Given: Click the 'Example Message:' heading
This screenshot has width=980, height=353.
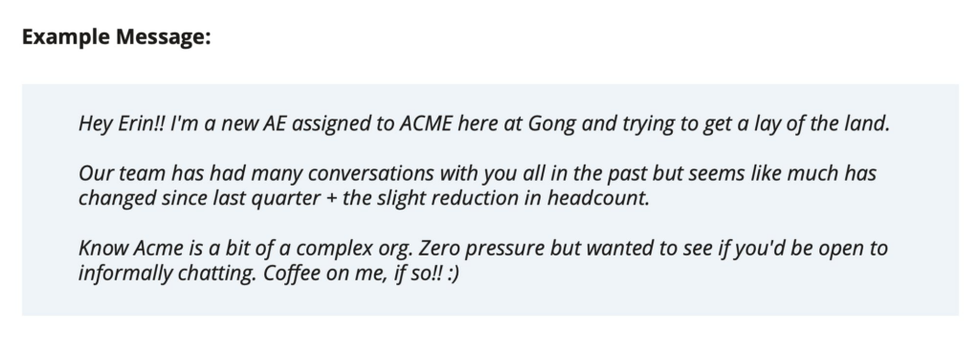Looking at the screenshot, I should [x=116, y=37].
